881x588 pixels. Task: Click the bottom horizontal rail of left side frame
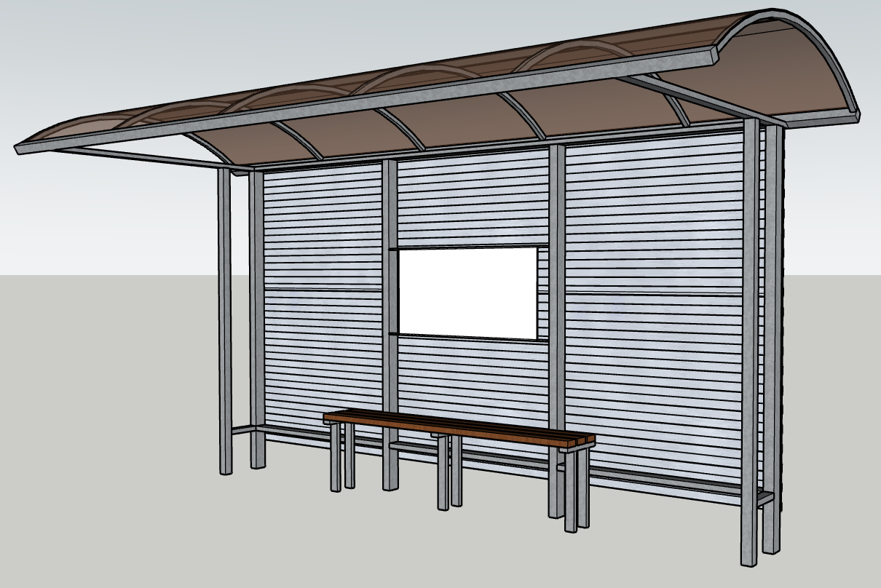click(245, 429)
